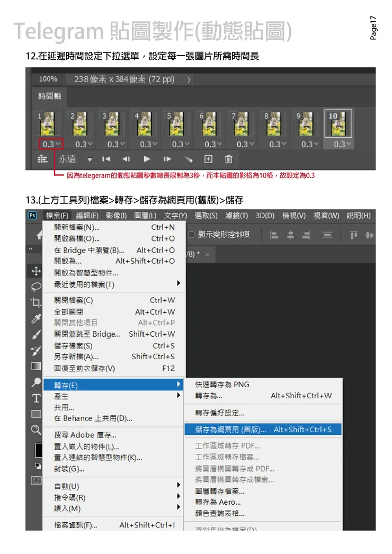Viewport: 392px width, 554px height.
Task: Open frame 10 delay dropdown
Action: tap(343, 144)
